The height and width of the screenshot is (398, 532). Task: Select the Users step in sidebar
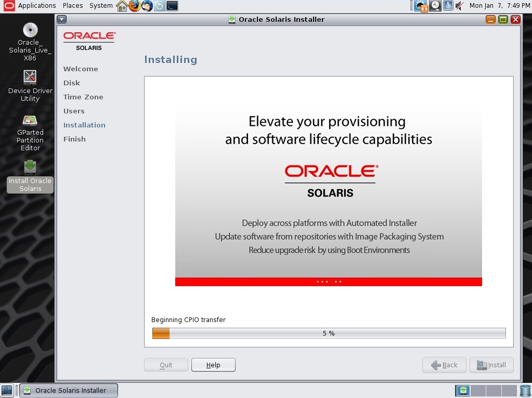click(x=74, y=111)
